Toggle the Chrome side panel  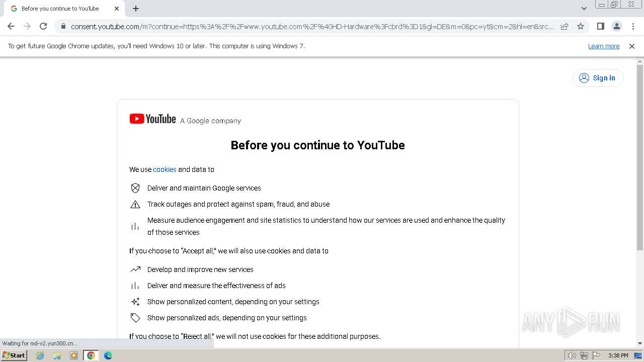coord(600,26)
